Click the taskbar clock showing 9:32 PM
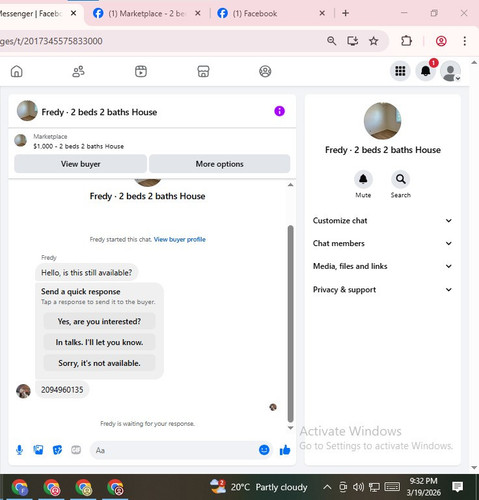 (424, 487)
